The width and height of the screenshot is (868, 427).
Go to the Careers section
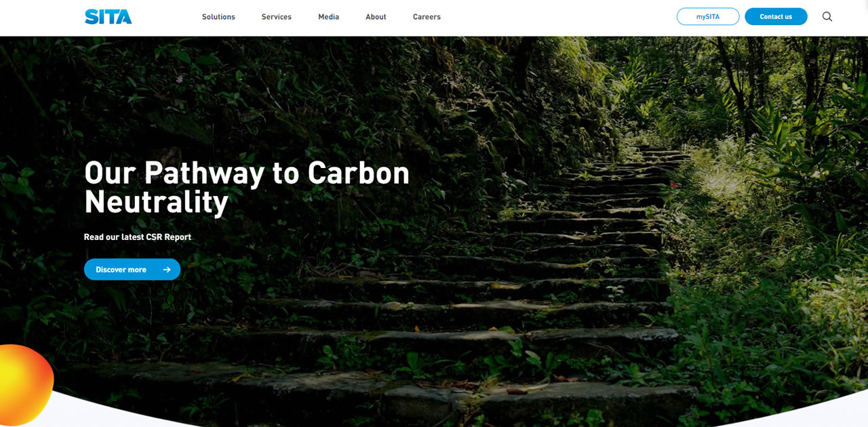click(x=427, y=17)
